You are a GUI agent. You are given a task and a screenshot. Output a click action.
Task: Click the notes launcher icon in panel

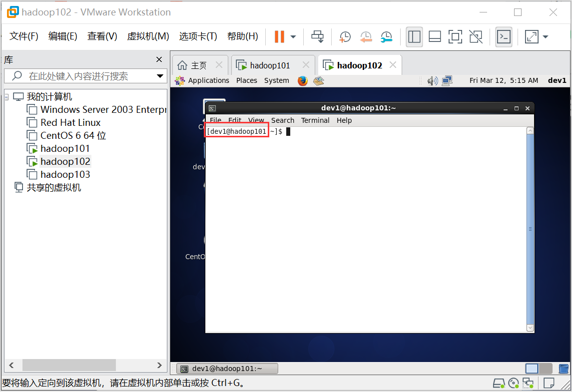click(318, 80)
